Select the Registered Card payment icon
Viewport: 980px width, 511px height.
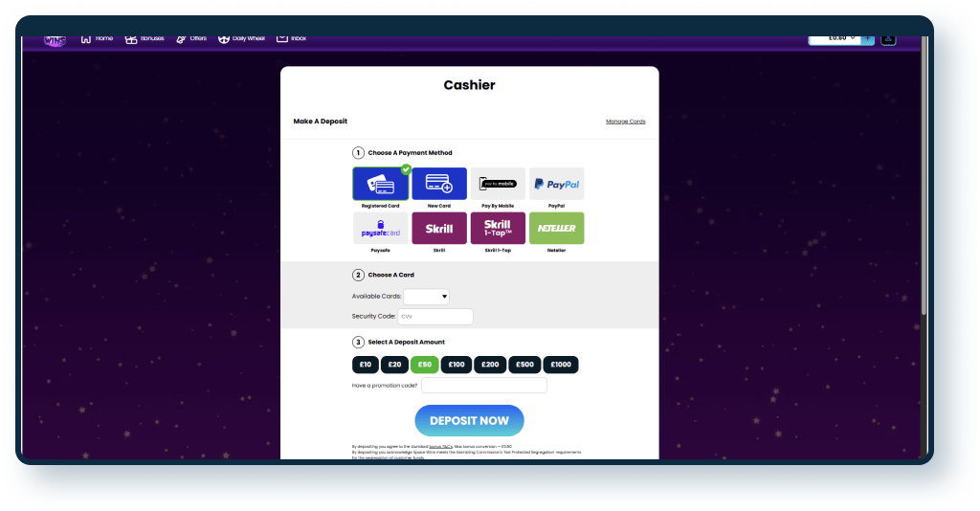[381, 184]
